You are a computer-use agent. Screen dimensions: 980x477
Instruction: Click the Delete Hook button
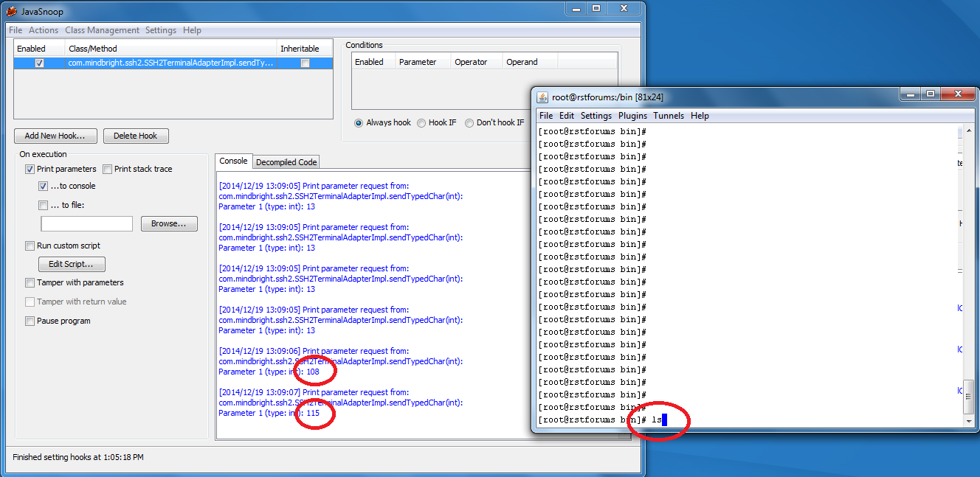pos(136,136)
